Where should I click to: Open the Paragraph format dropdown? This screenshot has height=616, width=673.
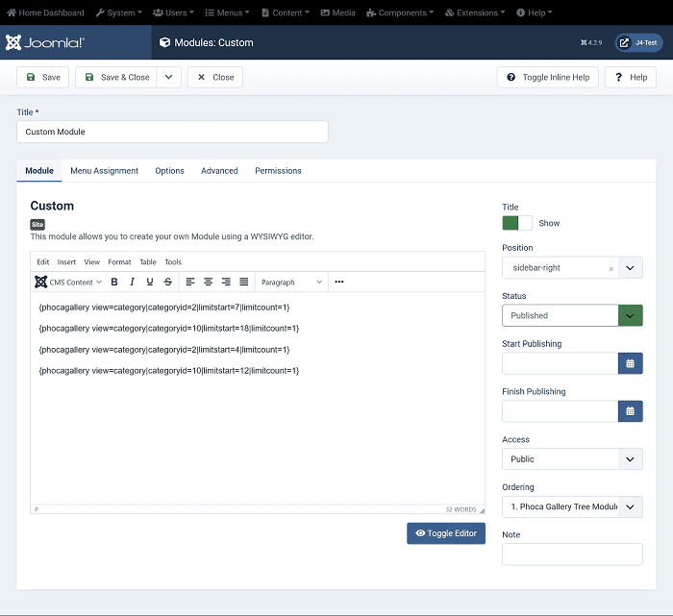point(292,282)
